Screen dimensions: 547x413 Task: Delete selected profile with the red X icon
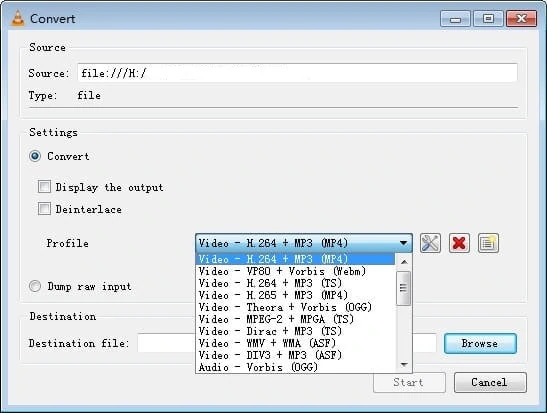click(x=459, y=243)
